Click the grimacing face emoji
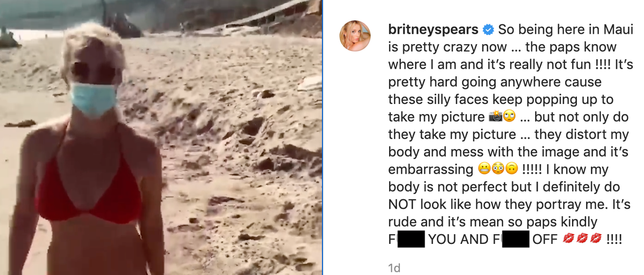Screen dimensions: 644x275 (x=484, y=169)
